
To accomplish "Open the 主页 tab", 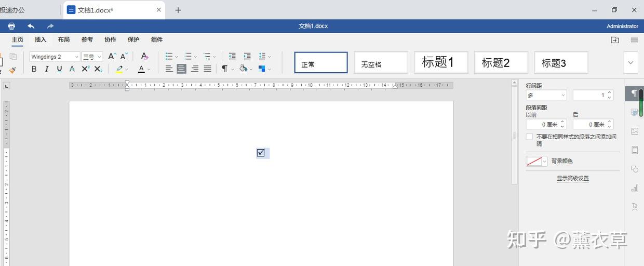I will pyautogui.click(x=18, y=39).
